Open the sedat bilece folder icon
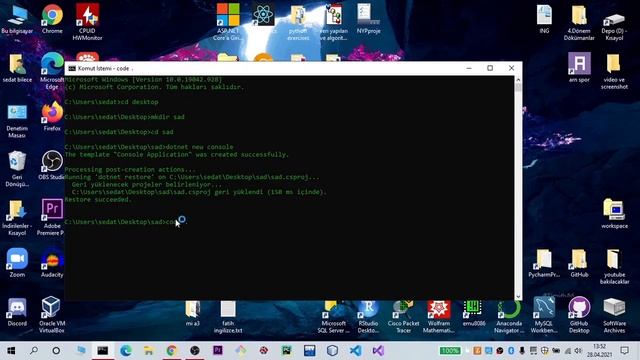The width and height of the screenshot is (640, 360). tap(17, 68)
